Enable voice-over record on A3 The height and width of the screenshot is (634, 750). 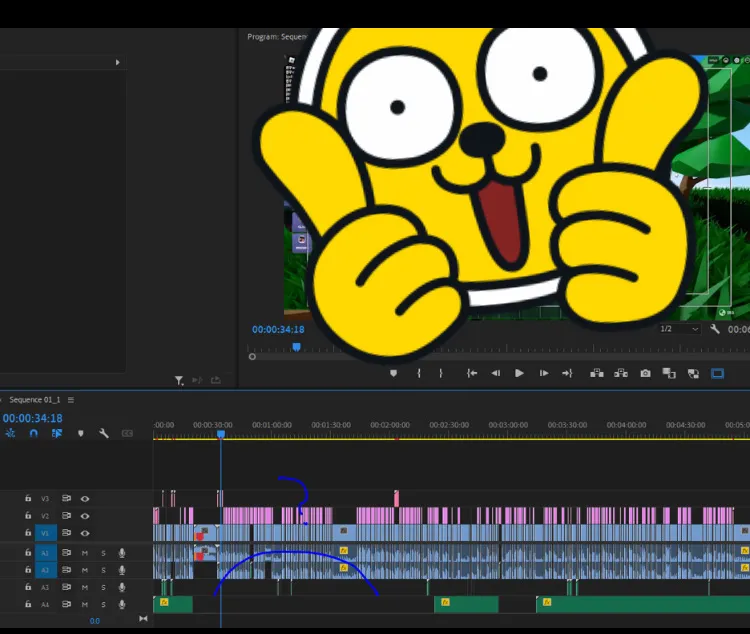click(x=122, y=588)
